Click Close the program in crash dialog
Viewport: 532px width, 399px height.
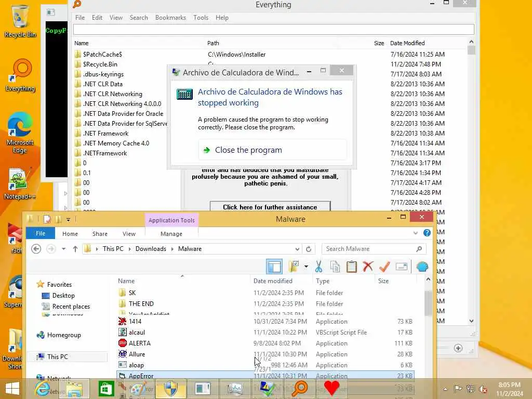tap(272, 150)
